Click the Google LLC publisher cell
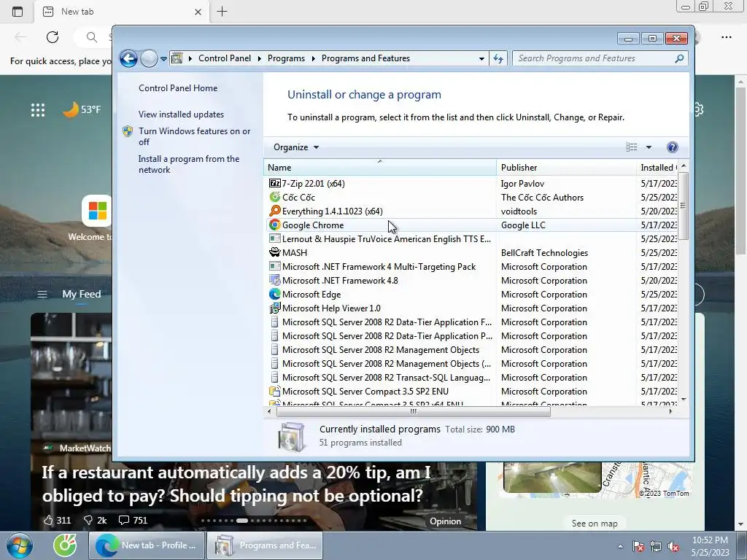747x560 pixels. pyautogui.click(x=523, y=225)
